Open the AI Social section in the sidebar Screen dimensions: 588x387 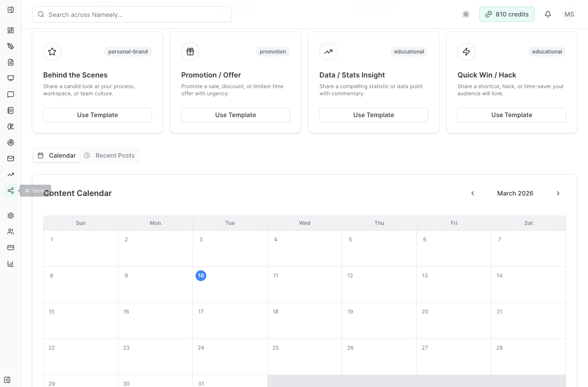10,190
